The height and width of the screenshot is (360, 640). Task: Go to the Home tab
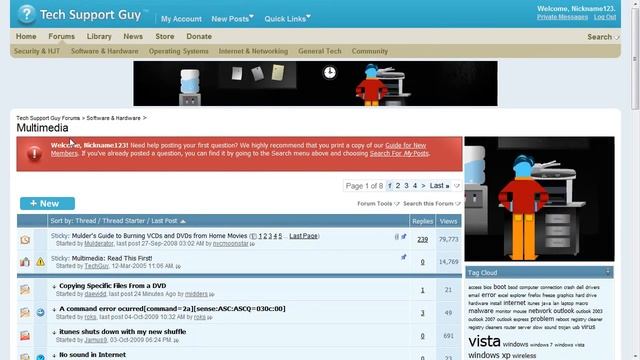pos(26,36)
